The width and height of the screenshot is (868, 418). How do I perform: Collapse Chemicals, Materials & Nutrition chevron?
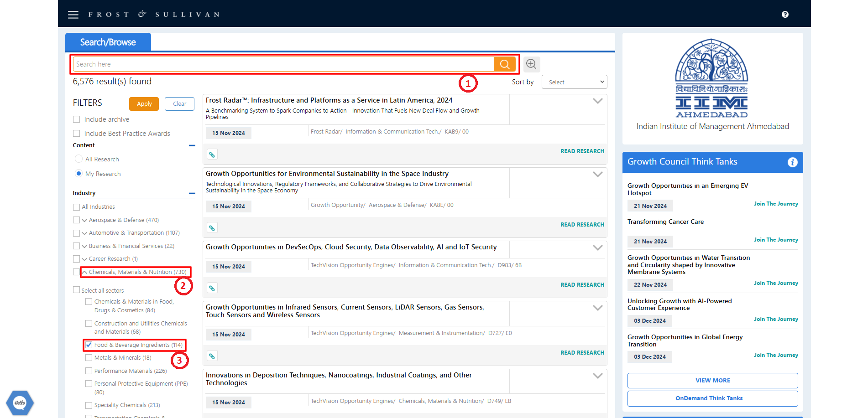[x=84, y=272]
